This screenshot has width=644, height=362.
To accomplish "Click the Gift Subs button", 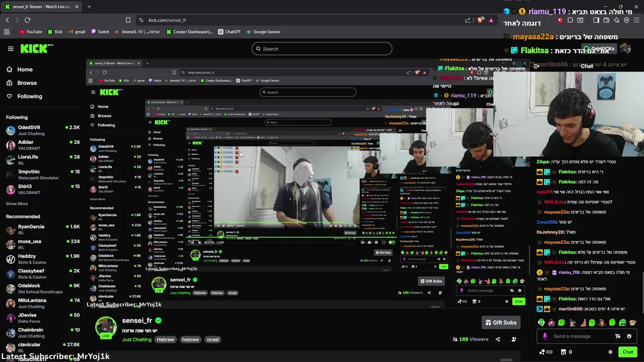I will tap(501, 322).
